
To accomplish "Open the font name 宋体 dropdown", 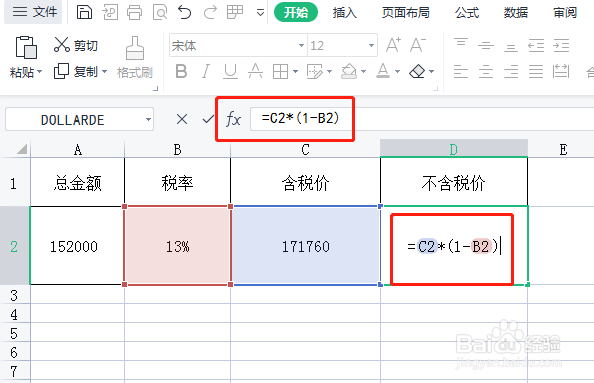I will pos(301,45).
